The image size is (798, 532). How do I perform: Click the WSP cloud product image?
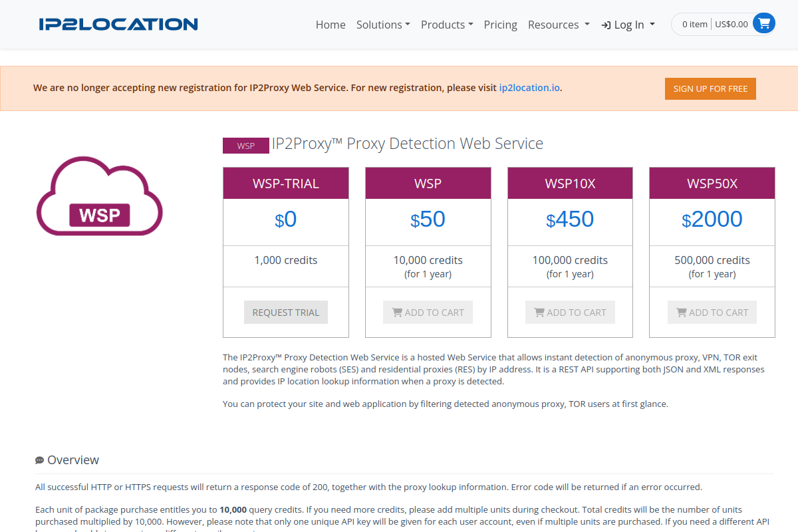coord(100,196)
